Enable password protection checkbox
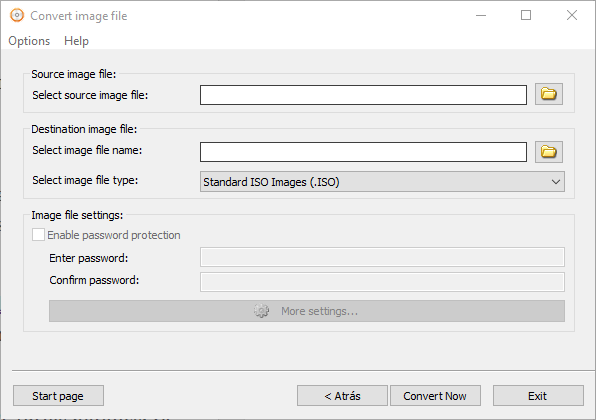Screen dimensions: 596x420 point(38,235)
